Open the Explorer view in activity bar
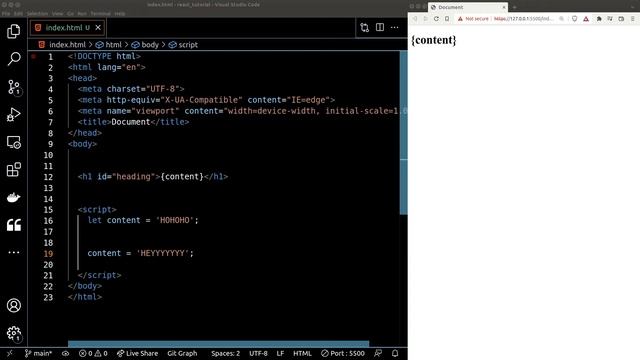This screenshot has height=360, width=640. (13, 31)
